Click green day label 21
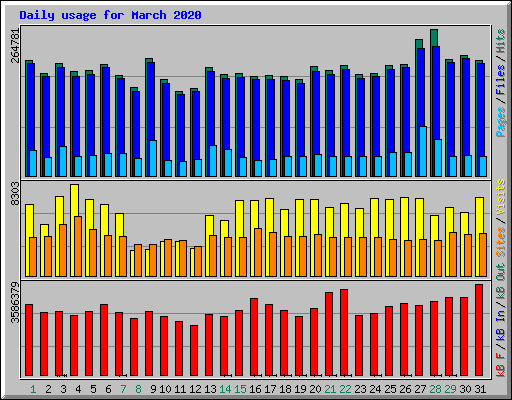The width and height of the screenshot is (512, 400). coord(330,389)
